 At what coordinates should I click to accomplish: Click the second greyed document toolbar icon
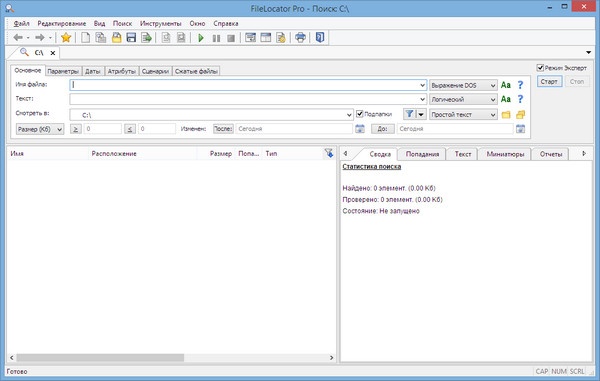[181, 37]
